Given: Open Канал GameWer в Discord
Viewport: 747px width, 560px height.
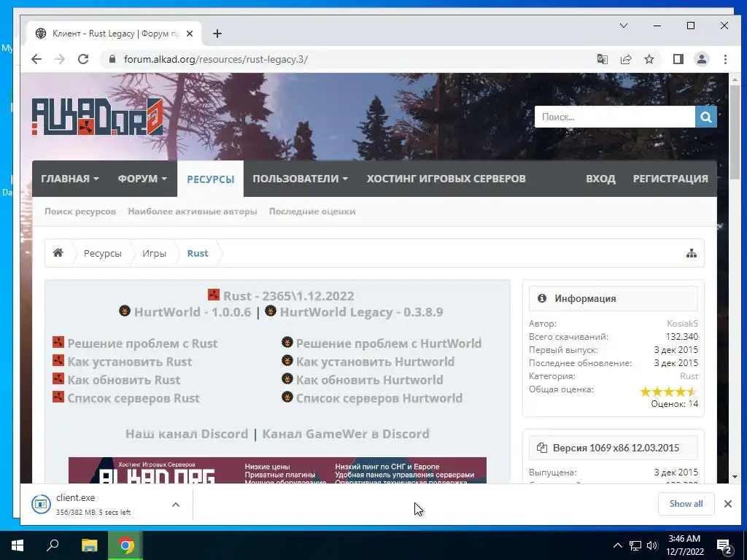Looking at the screenshot, I should coord(346,435).
